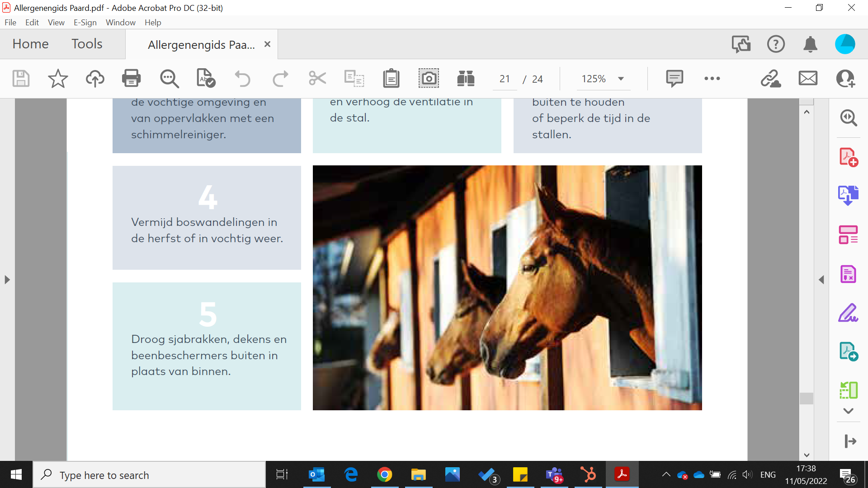Go to the Home view
The width and height of the screenshot is (868, 488).
coord(30,44)
